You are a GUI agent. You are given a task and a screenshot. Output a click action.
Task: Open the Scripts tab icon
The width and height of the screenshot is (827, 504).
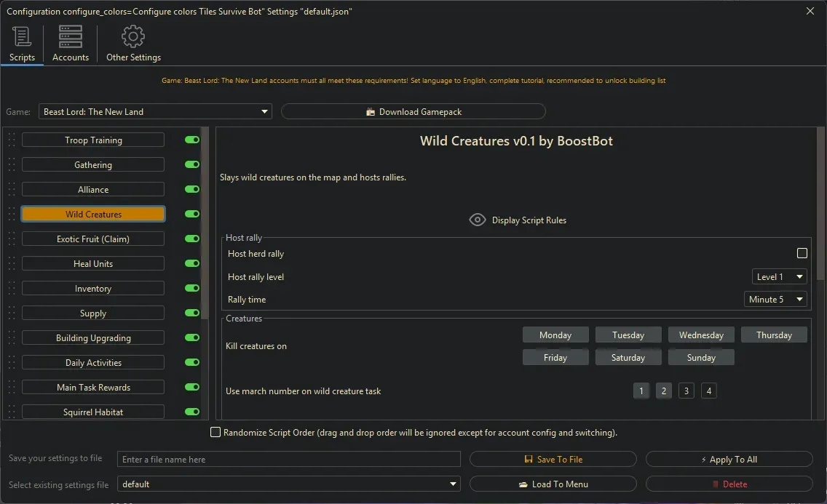(x=22, y=36)
